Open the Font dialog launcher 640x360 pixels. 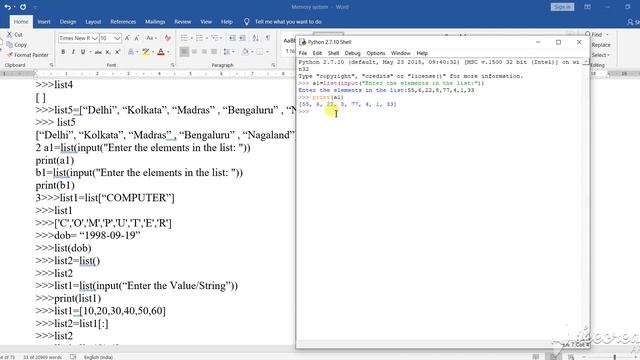pyautogui.click(x=173, y=65)
